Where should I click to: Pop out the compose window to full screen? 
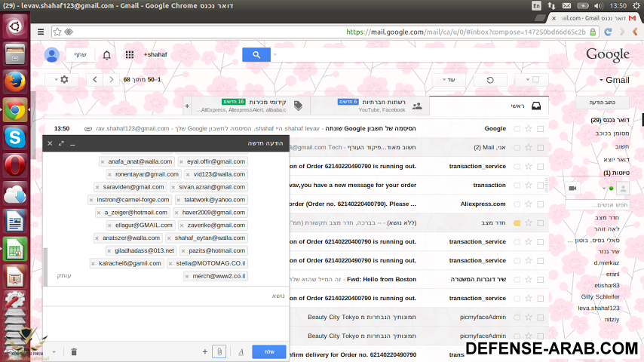click(x=61, y=143)
